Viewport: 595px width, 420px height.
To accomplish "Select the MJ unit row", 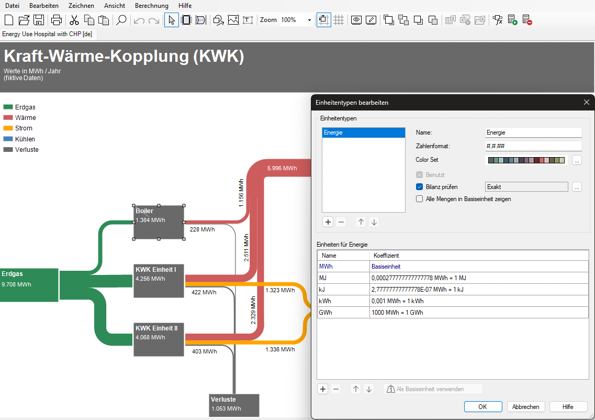I will point(453,278).
